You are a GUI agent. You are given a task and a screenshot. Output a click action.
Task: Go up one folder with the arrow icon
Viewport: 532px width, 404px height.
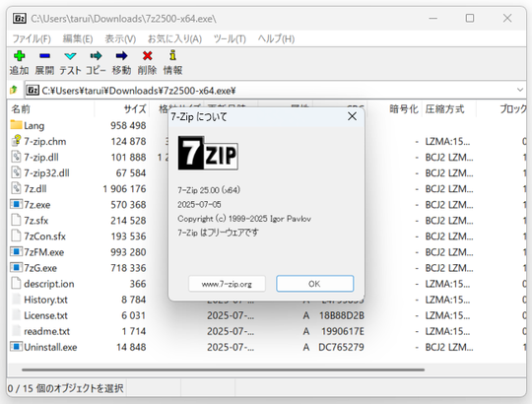pos(14,90)
